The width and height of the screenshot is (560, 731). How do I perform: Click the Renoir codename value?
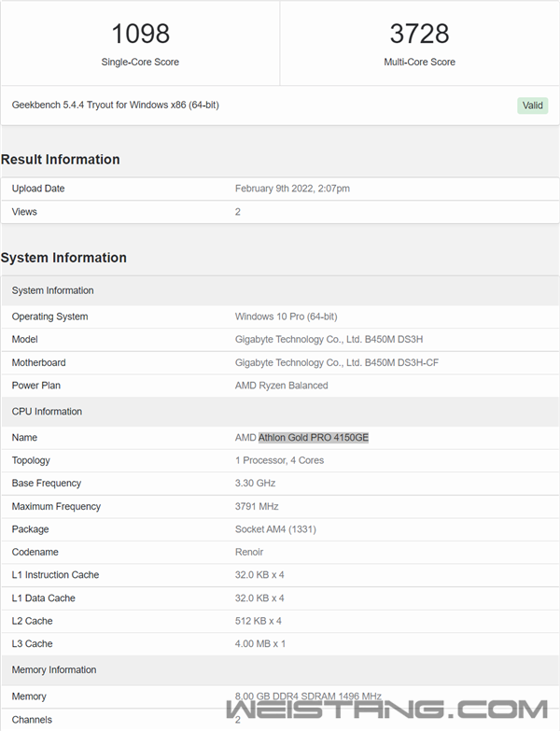(249, 552)
